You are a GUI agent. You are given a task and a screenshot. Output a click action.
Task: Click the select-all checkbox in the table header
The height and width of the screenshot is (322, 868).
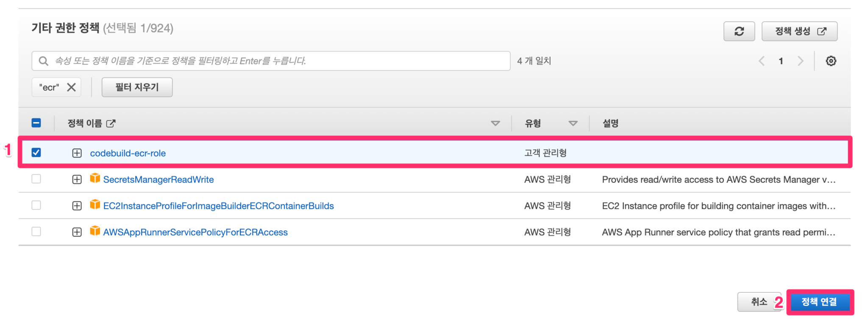click(36, 123)
